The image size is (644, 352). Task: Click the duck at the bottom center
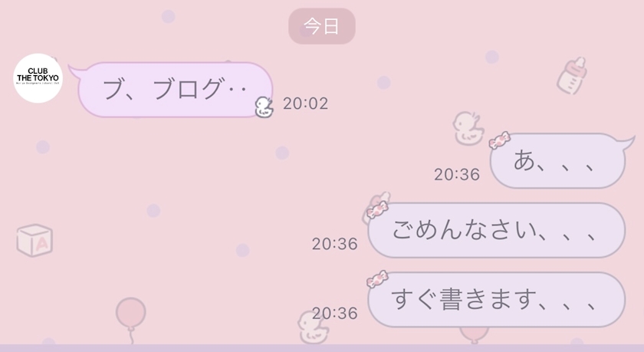click(313, 327)
